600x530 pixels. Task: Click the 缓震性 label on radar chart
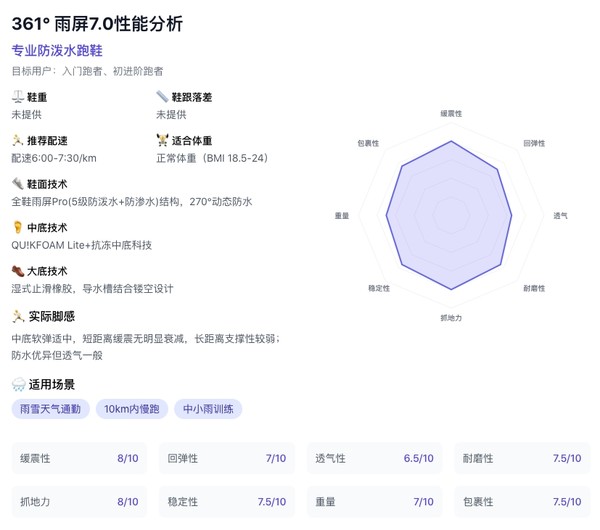tap(451, 113)
